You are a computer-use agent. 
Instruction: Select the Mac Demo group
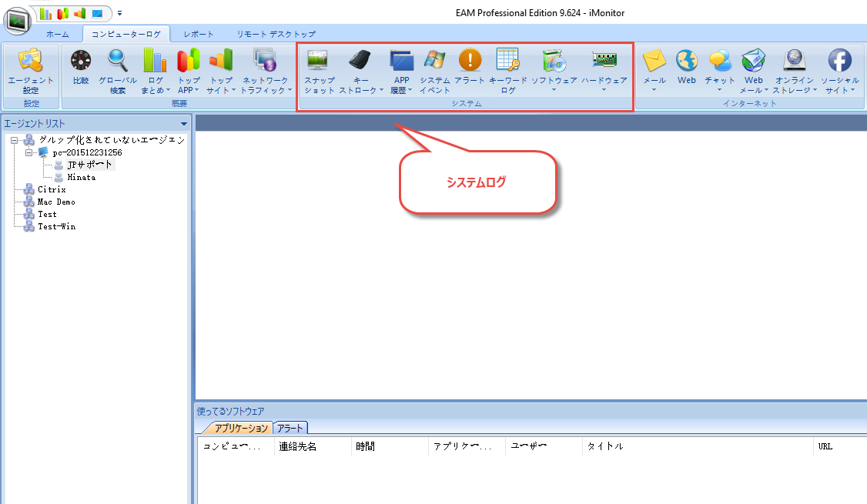click(56, 202)
